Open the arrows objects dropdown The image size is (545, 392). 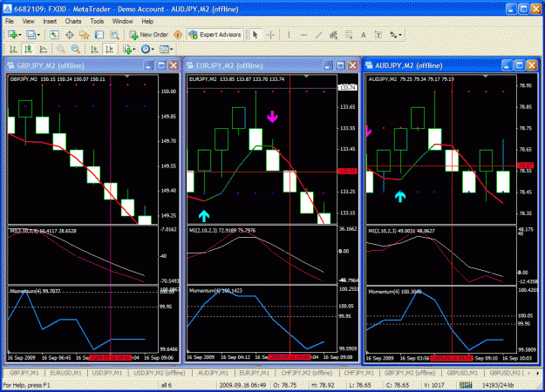coord(396,35)
